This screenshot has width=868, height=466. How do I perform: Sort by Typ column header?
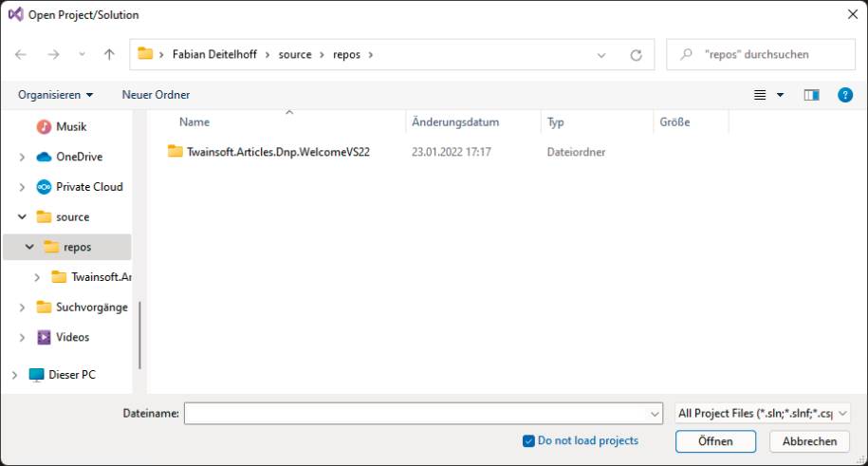[555, 121]
